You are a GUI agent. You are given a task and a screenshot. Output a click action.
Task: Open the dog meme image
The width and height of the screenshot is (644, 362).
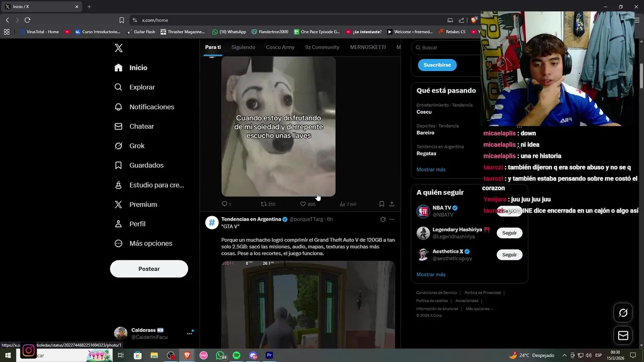(x=278, y=126)
